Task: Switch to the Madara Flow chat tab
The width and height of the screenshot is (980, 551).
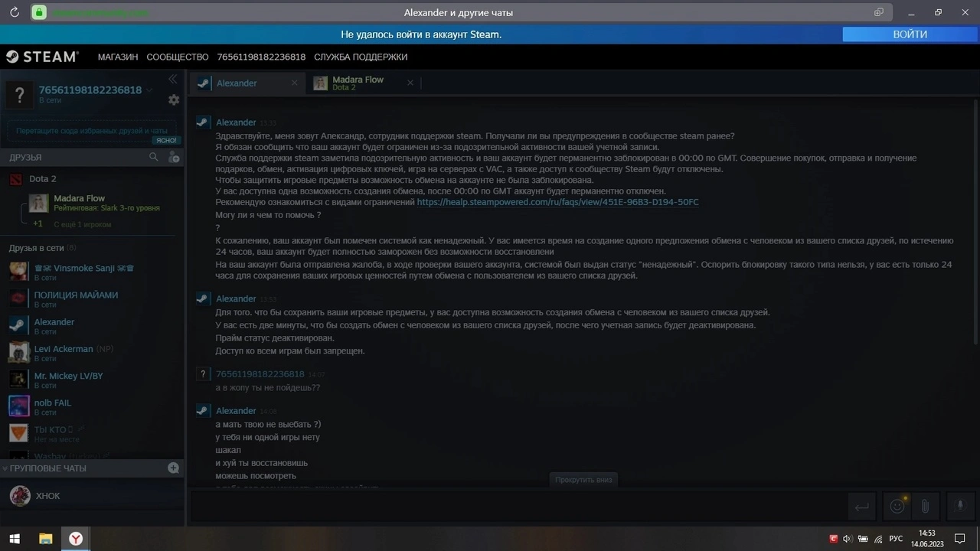Action: (364, 83)
